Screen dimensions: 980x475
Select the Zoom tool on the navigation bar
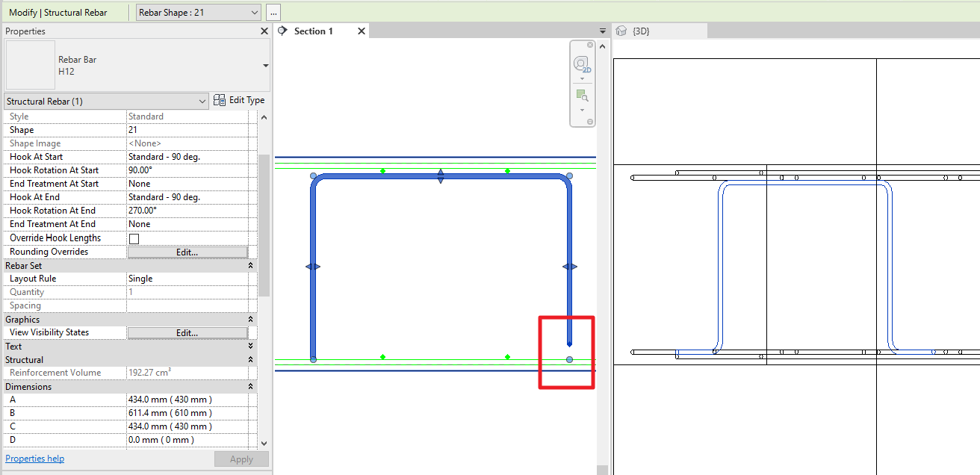click(x=581, y=94)
